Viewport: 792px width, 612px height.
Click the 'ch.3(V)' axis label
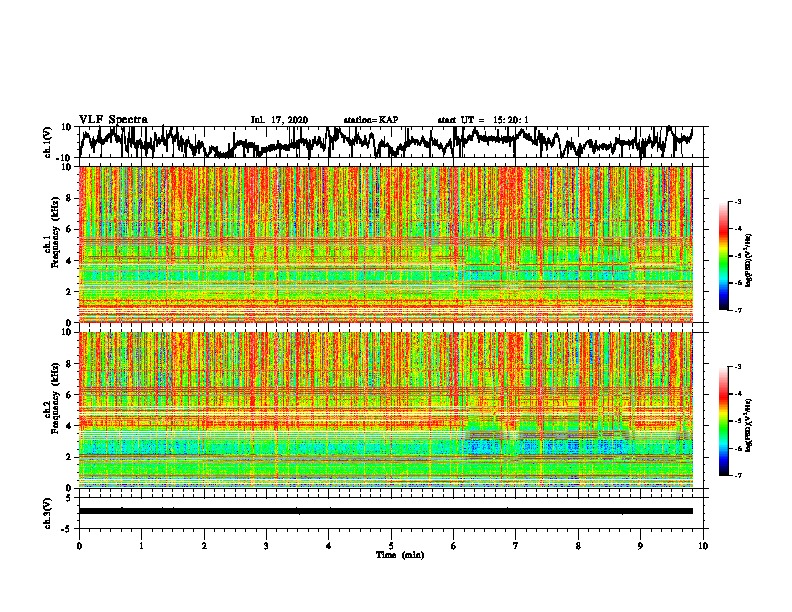tap(48, 514)
